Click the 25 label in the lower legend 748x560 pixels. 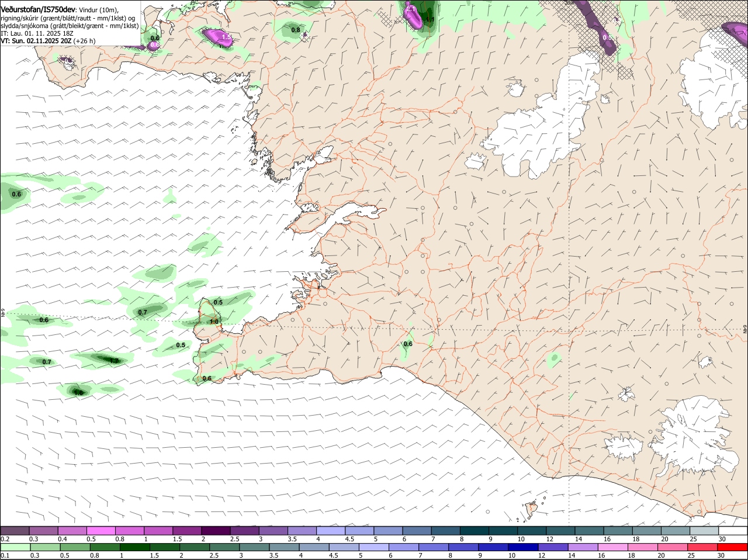(x=692, y=555)
